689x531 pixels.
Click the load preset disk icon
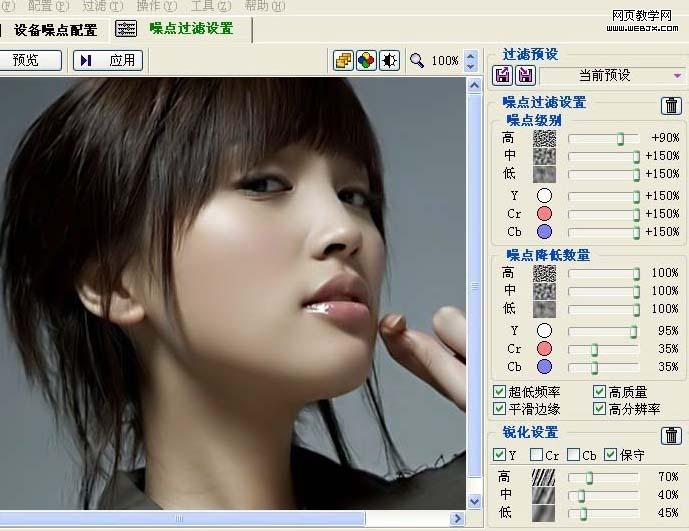503,75
